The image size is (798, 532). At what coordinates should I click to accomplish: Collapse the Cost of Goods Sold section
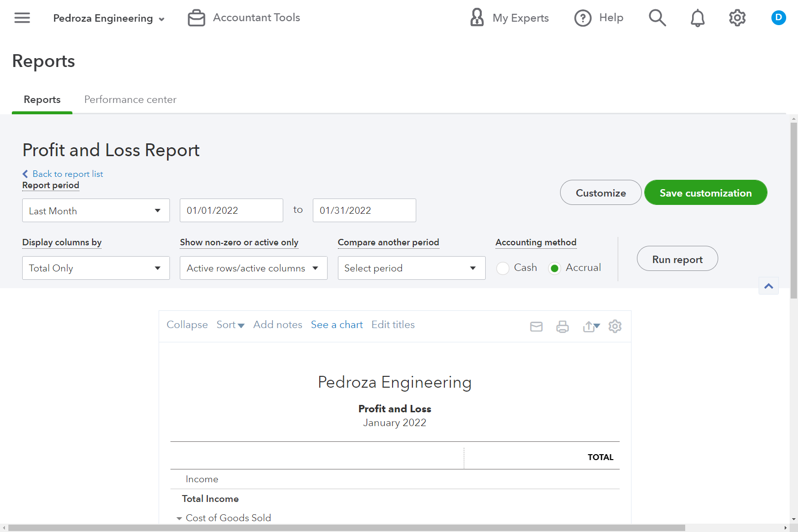click(179, 518)
